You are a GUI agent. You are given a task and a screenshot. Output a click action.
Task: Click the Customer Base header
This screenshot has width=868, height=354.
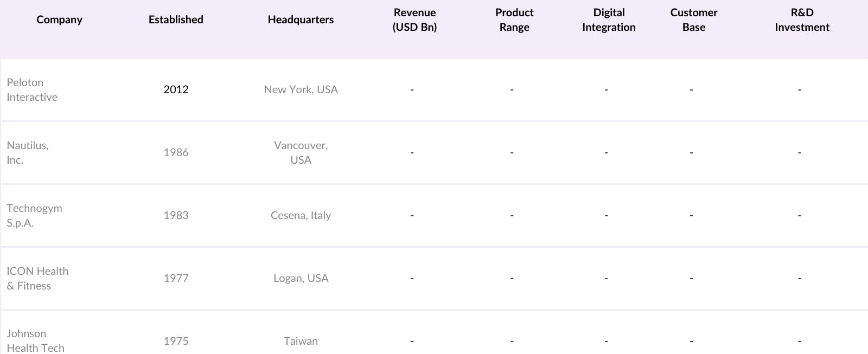pos(693,20)
